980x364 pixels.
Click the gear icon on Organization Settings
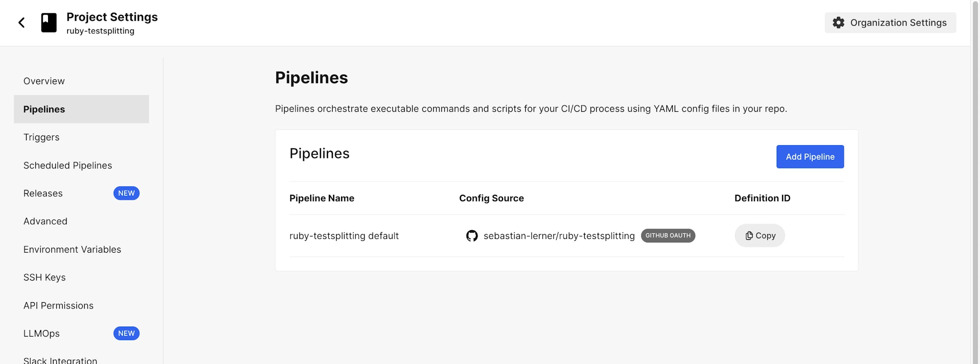tap(839, 23)
